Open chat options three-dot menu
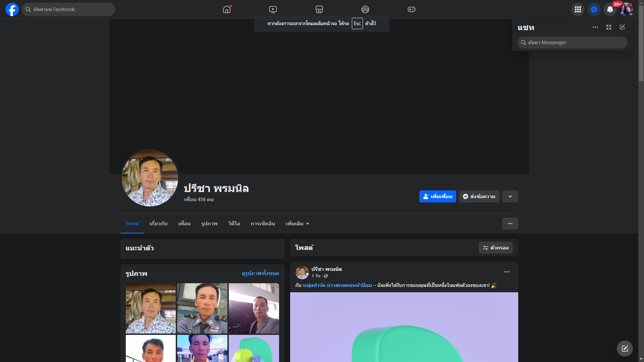The image size is (644, 362). click(x=595, y=27)
